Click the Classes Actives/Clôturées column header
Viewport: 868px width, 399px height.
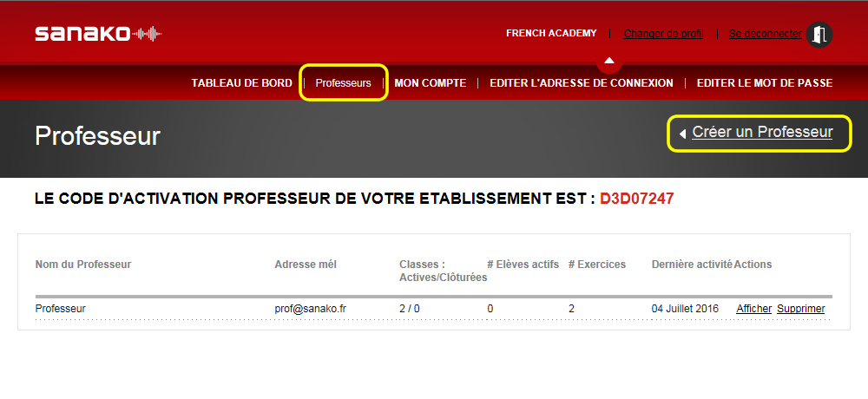tap(443, 271)
